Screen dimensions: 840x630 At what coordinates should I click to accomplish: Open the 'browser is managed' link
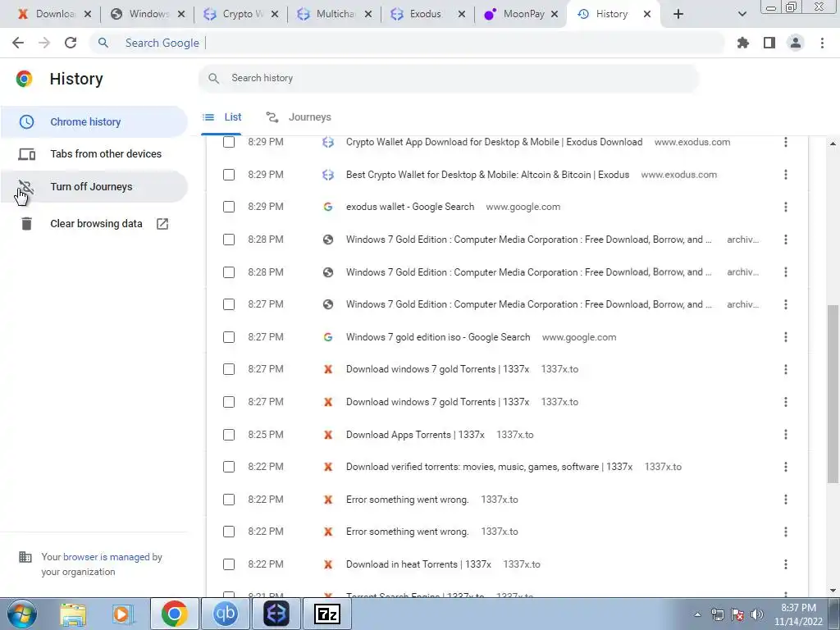point(106,557)
